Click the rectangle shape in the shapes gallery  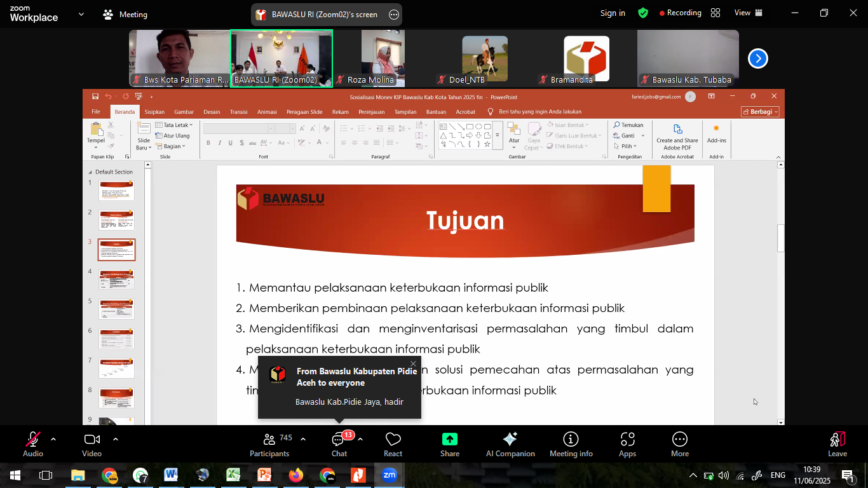(468, 126)
